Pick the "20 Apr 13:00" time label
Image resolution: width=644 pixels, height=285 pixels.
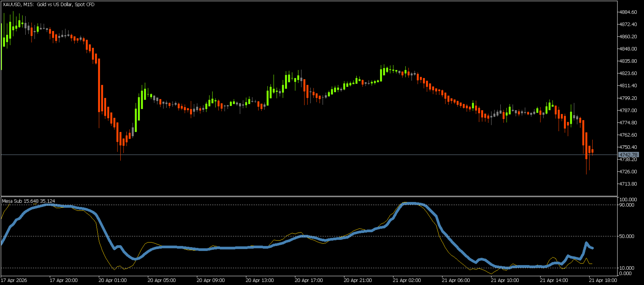click(260, 280)
